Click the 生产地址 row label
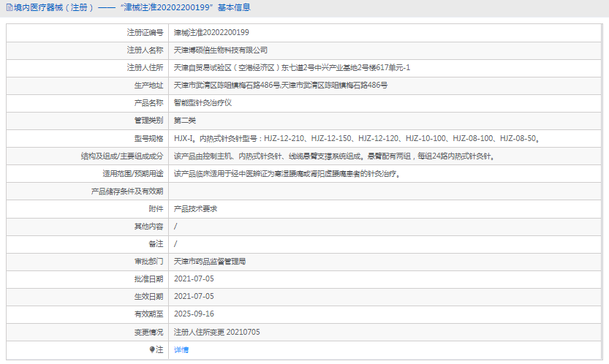 click(x=148, y=85)
